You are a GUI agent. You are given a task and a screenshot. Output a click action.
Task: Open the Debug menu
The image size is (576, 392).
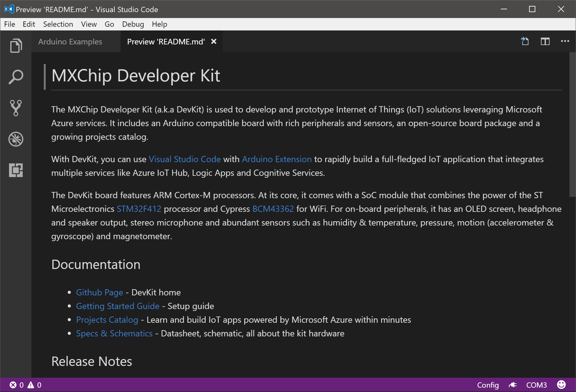pyautogui.click(x=133, y=24)
